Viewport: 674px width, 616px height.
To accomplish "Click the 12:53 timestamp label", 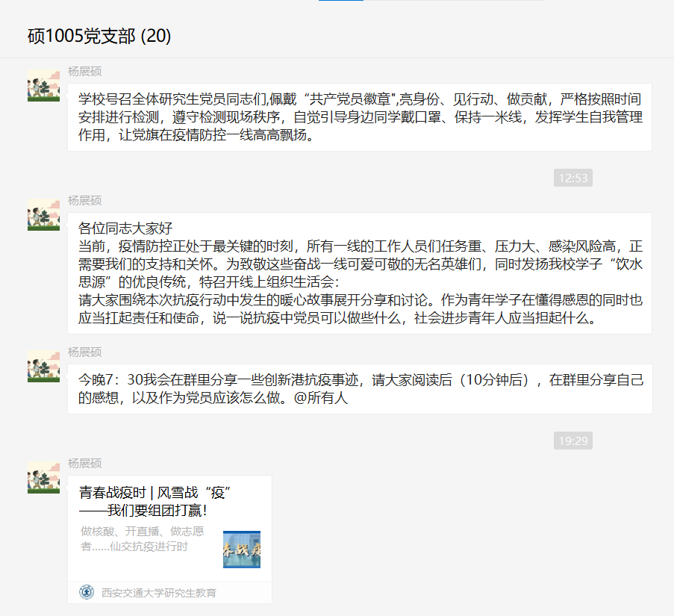I will coord(572,178).
